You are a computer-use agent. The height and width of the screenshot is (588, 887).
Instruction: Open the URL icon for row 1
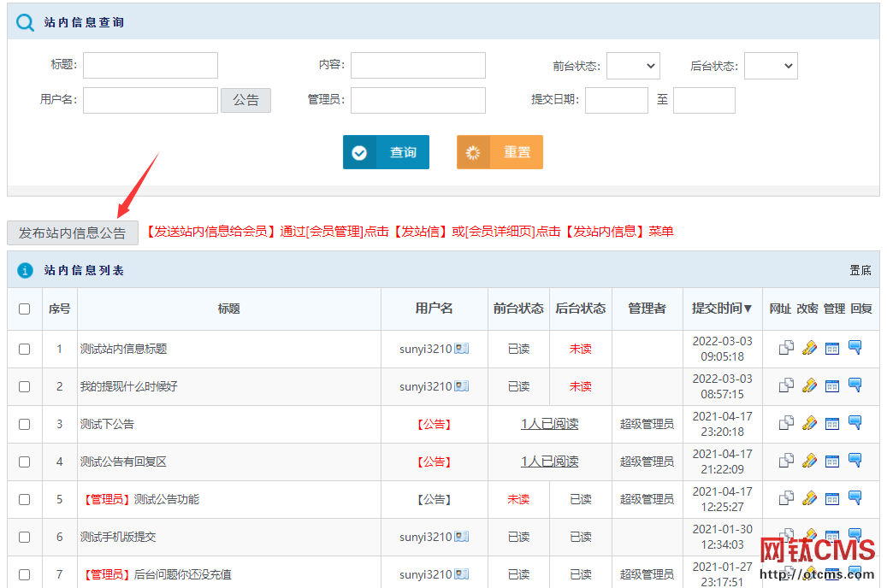[785, 349]
